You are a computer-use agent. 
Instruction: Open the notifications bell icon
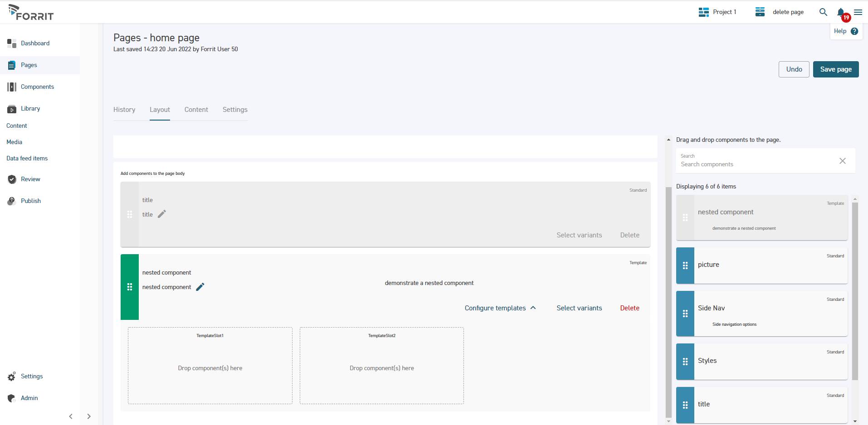pyautogui.click(x=841, y=12)
